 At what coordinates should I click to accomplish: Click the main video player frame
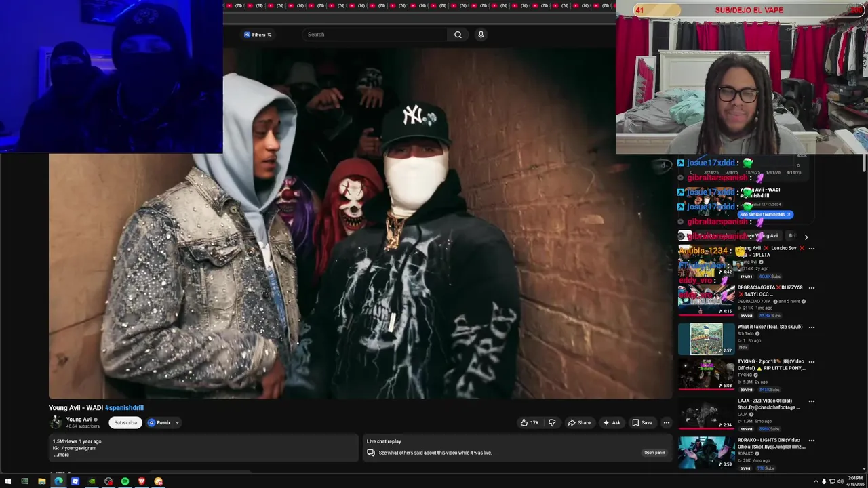click(x=360, y=224)
